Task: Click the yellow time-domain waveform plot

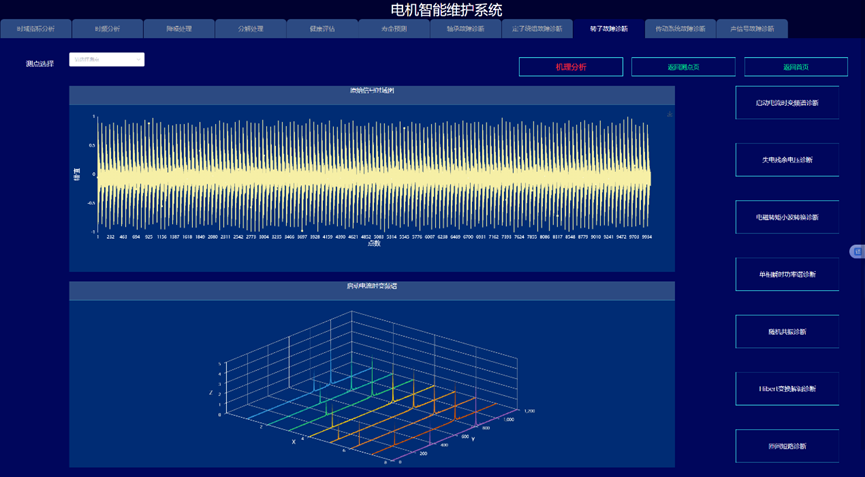Action: point(372,175)
